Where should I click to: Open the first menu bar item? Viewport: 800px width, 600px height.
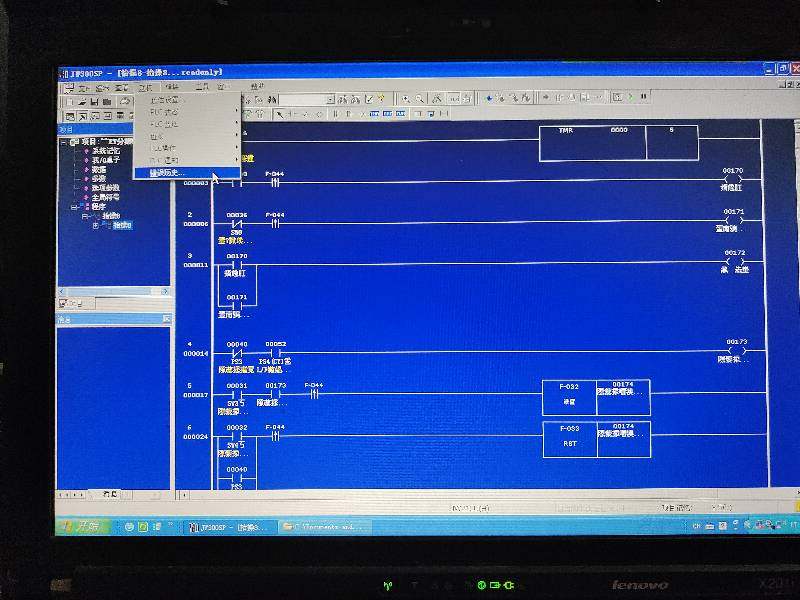[83, 88]
